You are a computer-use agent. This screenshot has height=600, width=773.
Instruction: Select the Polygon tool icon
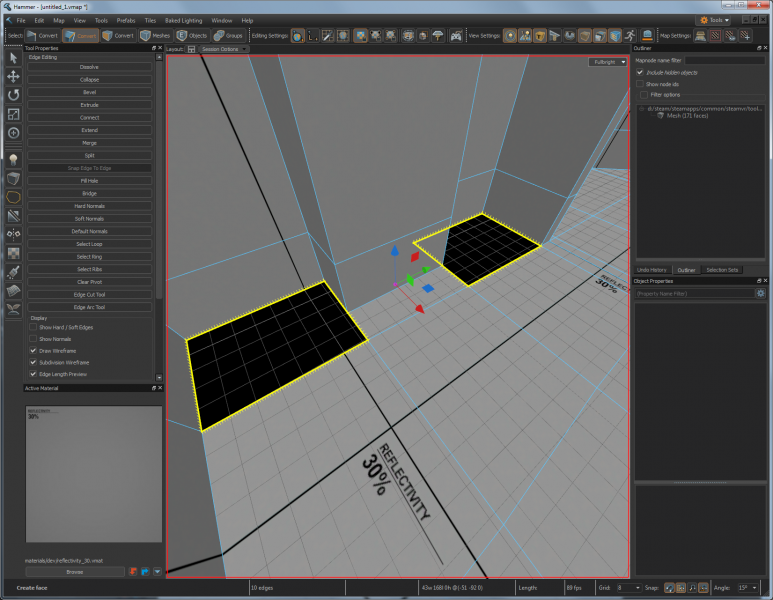pyautogui.click(x=13, y=197)
